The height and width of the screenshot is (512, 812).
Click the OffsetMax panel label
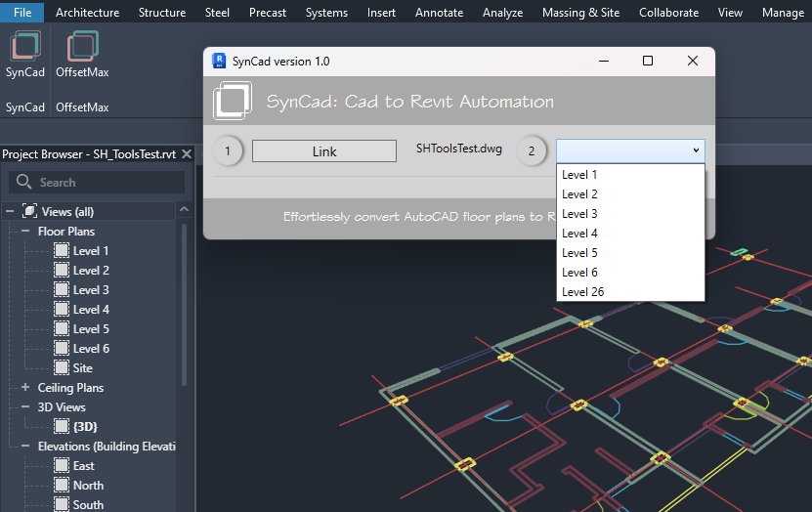pos(82,107)
